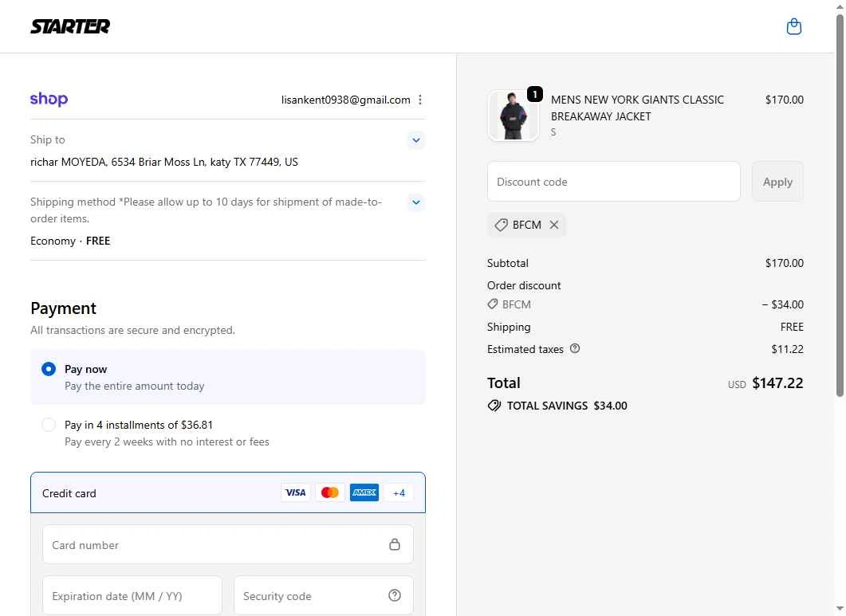
Task: Apply the discount code
Action: (x=777, y=182)
